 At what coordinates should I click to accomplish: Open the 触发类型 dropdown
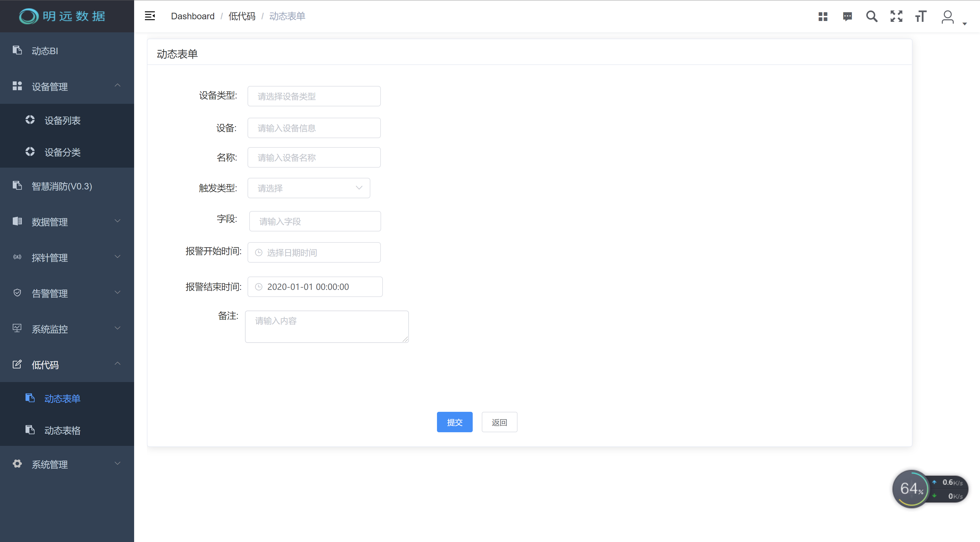point(309,188)
